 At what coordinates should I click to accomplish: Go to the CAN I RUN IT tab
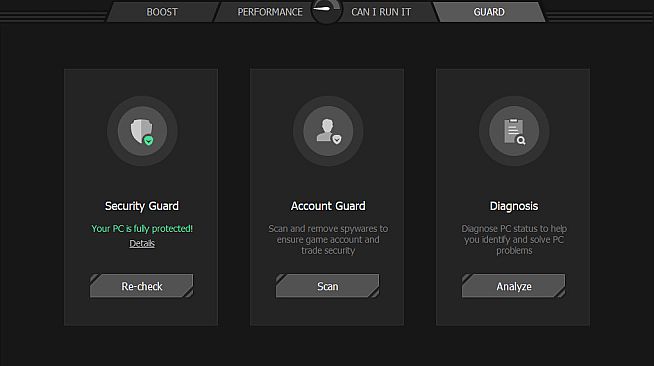tap(381, 12)
